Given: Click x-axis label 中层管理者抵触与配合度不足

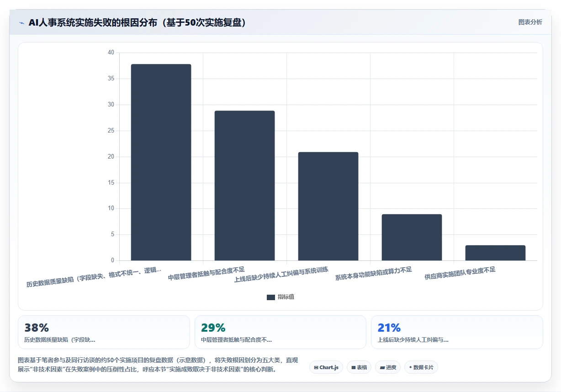Looking at the screenshot, I should 206,273.
